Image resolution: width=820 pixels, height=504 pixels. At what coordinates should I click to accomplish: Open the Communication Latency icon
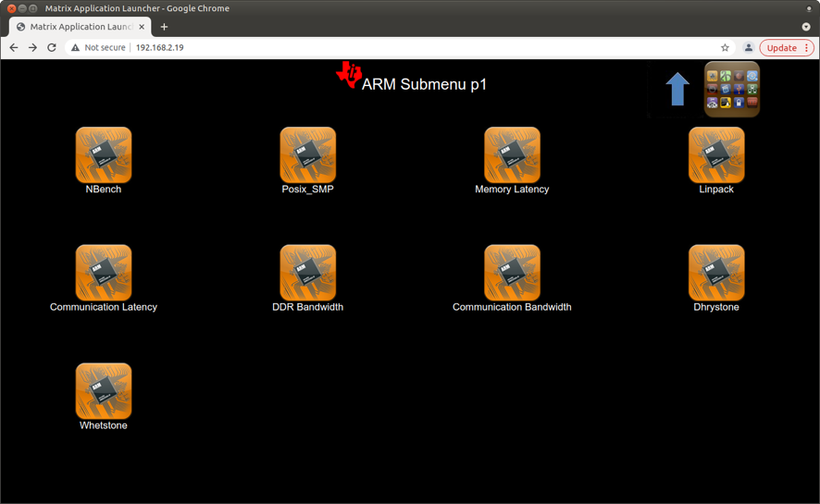(x=104, y=273)
